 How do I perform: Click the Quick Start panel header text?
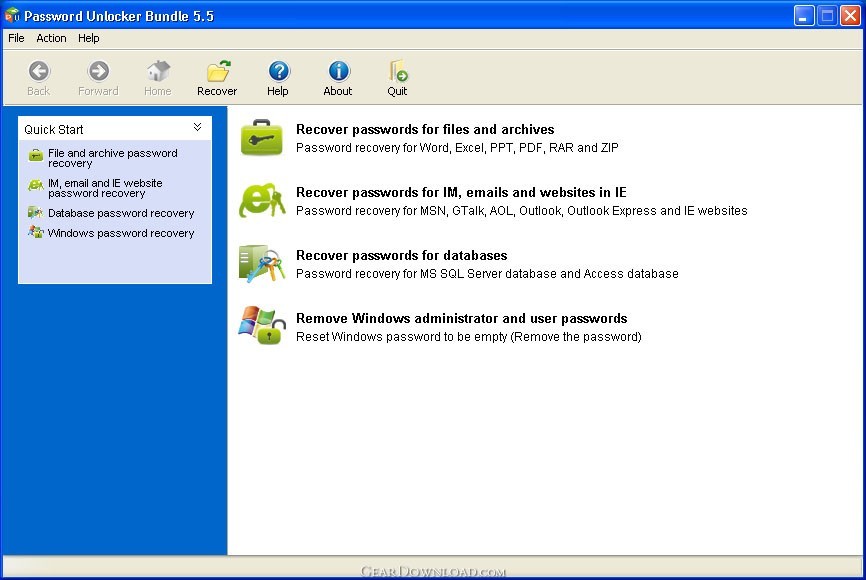tap(54, 130)
